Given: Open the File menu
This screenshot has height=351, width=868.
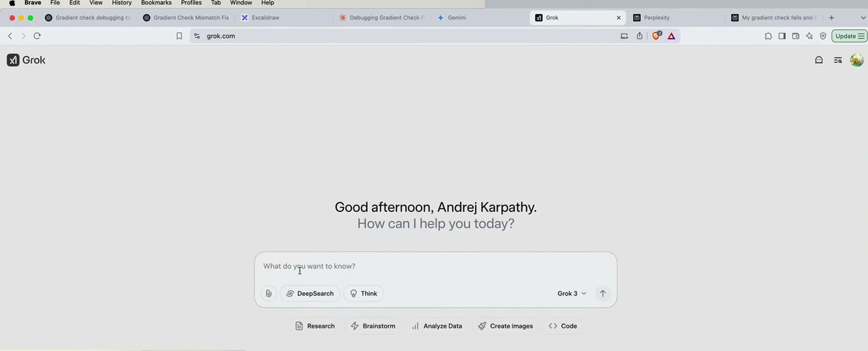Looking at the screenshot, I should [x=55, y=3].
